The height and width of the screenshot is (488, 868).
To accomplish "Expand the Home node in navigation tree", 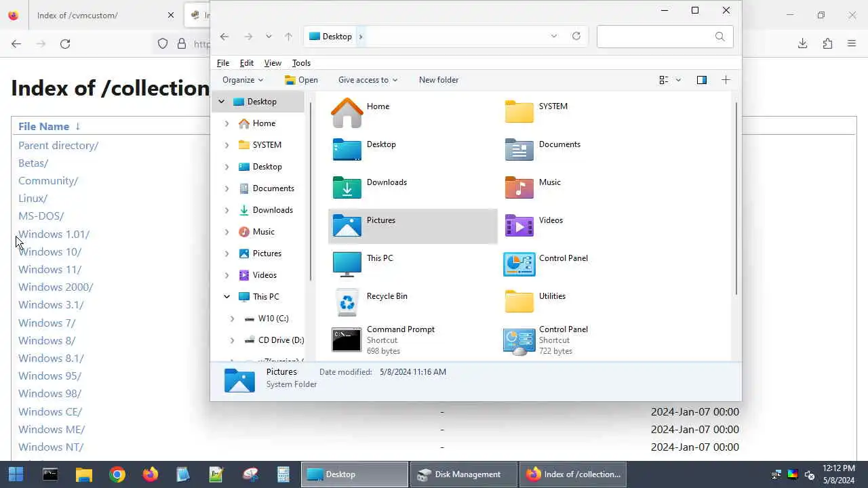I will (x=226, y=123).
